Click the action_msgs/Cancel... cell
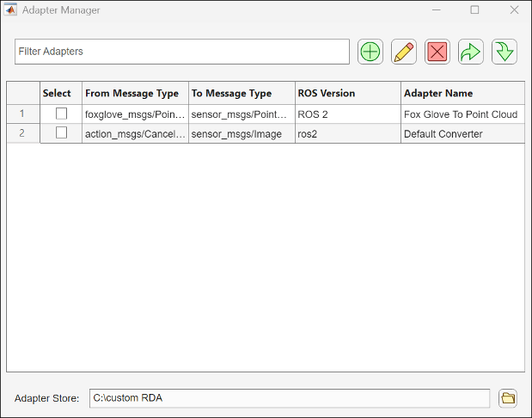 click(x=136, y=134)
